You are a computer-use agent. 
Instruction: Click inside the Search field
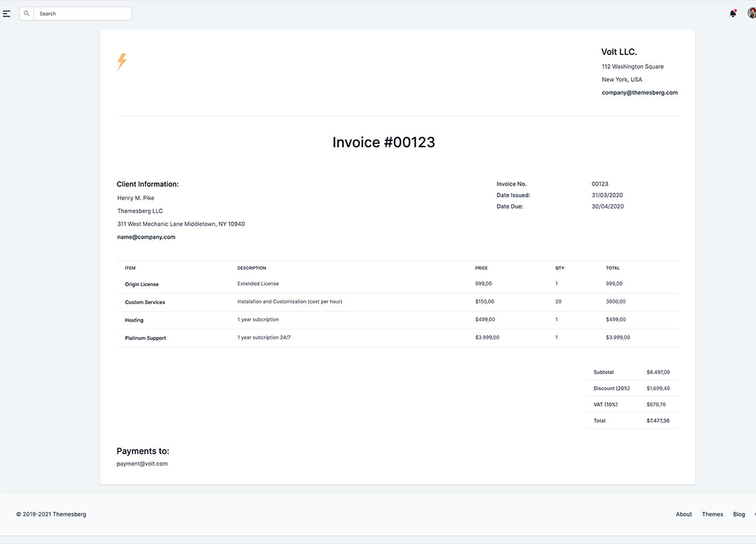pos(76,13)
